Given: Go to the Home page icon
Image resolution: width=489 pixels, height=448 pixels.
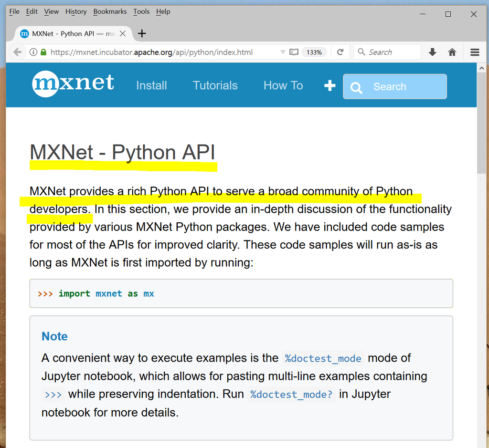Looking at the screenshot, I should point(452,52).
